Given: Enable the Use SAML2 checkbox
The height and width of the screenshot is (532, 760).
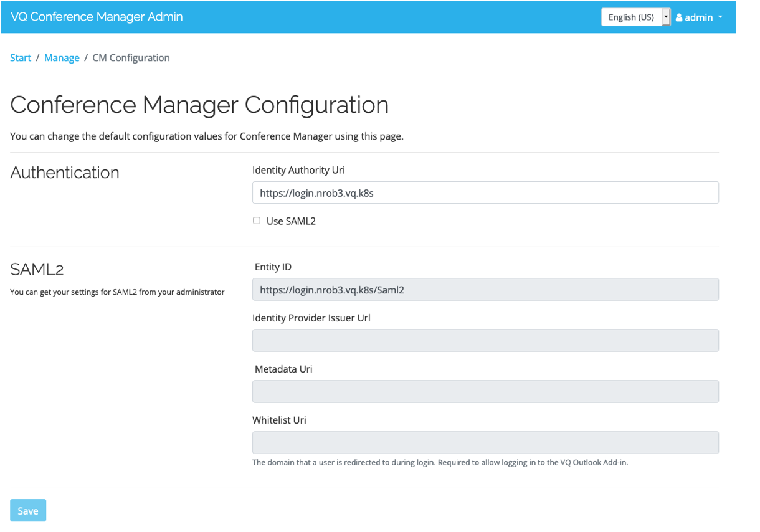Looking at the screenshot, I should tap(257, 221).
